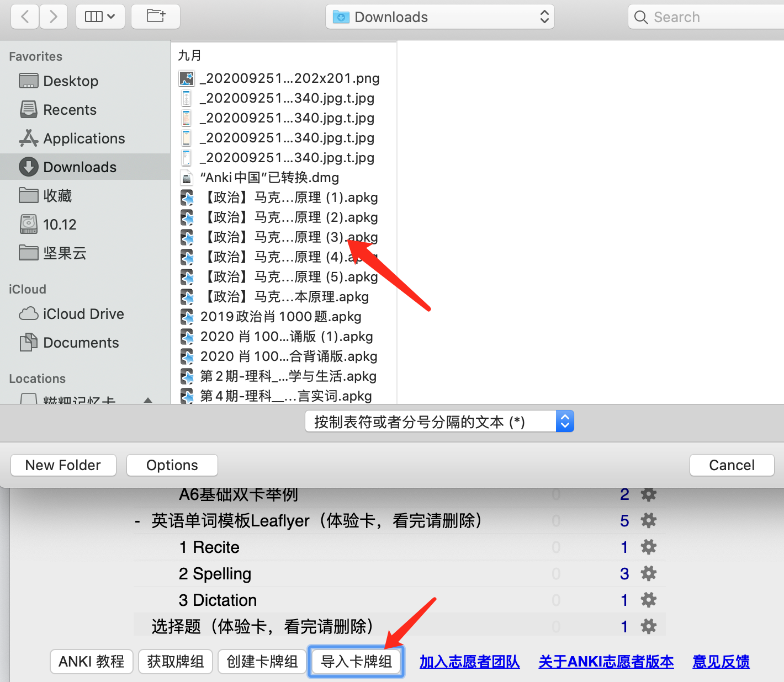Click the Options button
Viewport: 784px width, 682px height.
tap(172, 465)
